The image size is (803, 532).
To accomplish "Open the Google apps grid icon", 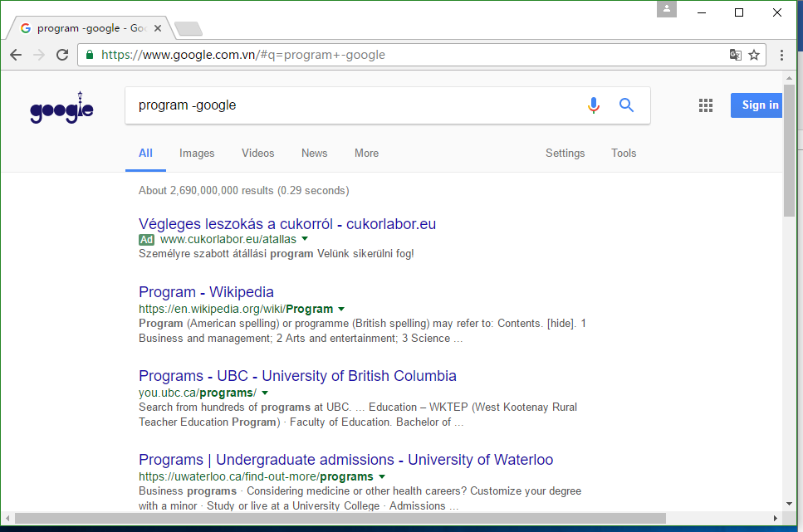I will (706, 105).
